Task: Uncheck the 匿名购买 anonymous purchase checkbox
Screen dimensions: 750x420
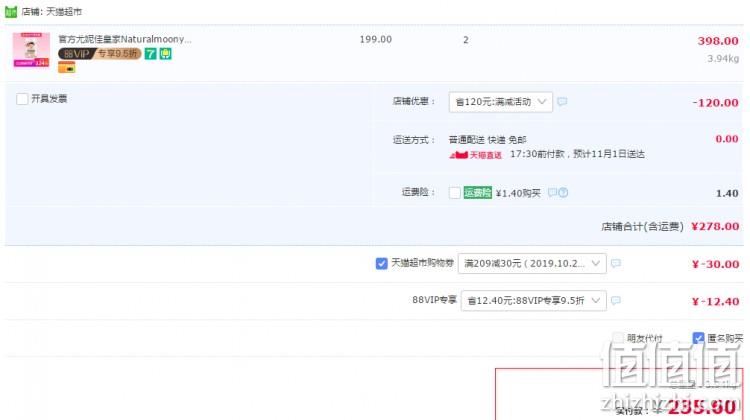Action: click(x=698, y=338)
